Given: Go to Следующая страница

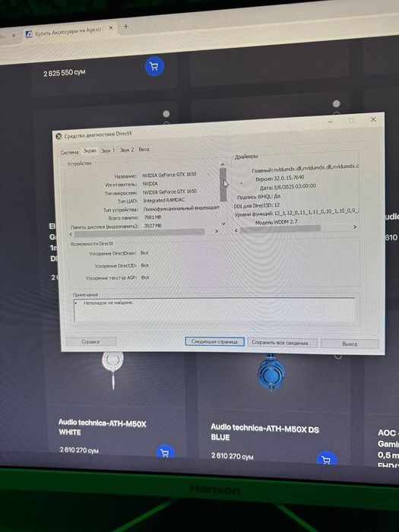Looking at the screenshot, I should pos(214,342).
